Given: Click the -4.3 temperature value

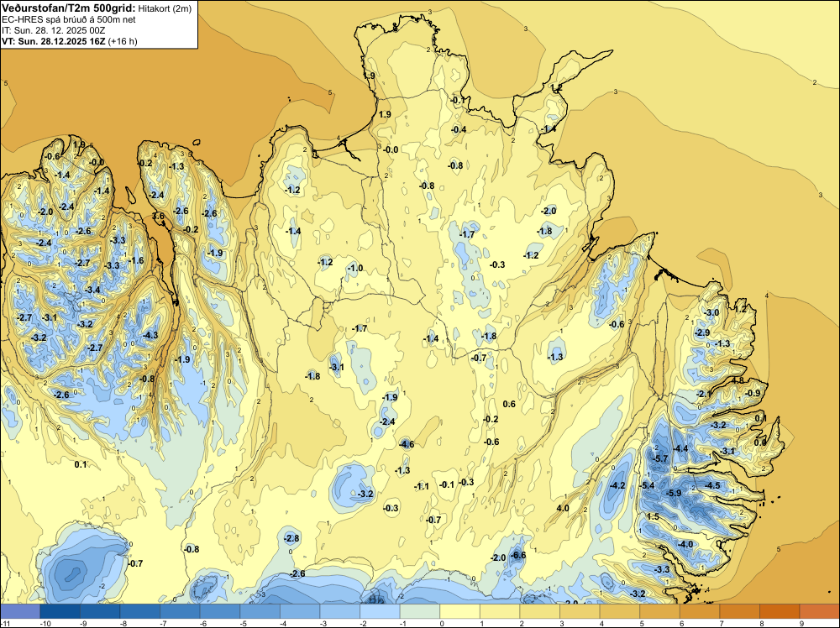Looking at the screenshot, I should (x=150, y=335).
